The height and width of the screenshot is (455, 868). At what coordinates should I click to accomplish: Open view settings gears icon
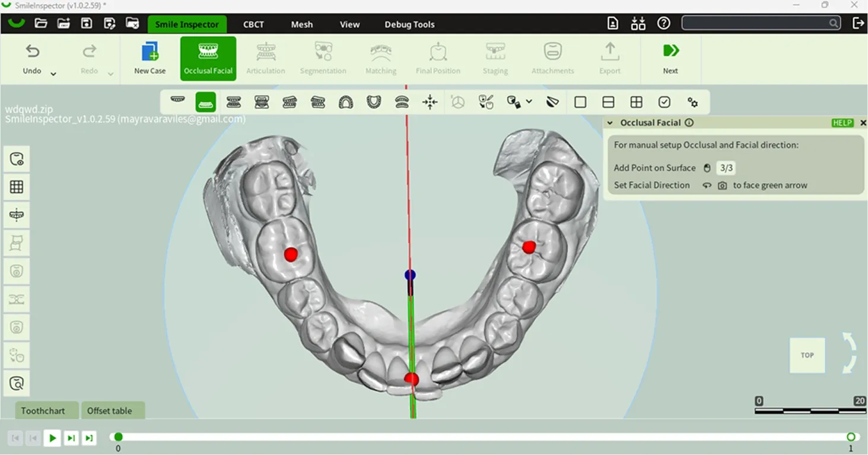click(x=692, y=102)
